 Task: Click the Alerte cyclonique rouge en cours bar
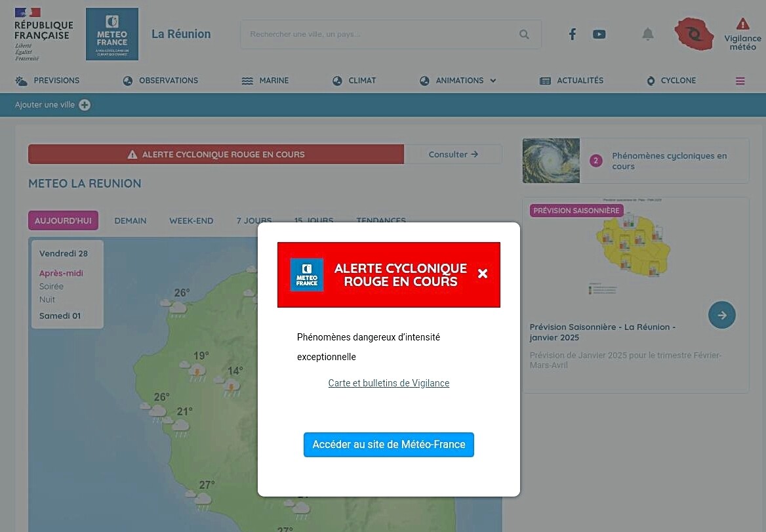point(216,154)
